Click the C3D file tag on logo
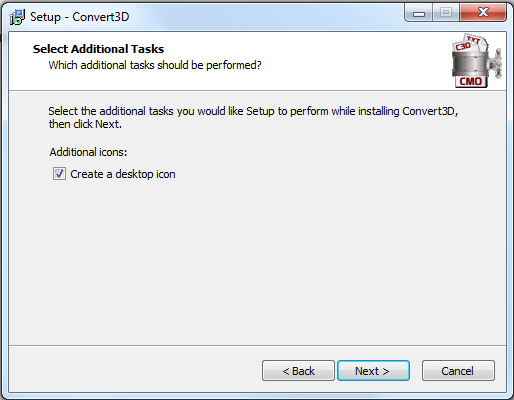 coord(463,46)
